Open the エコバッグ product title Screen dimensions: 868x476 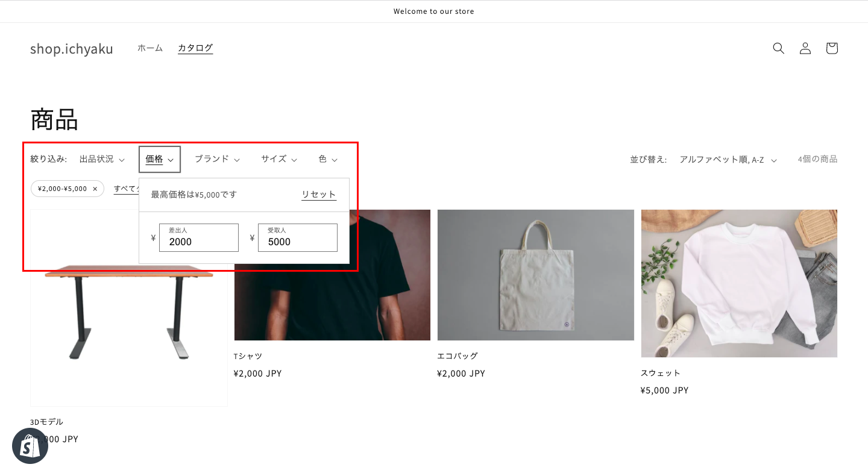click(458, 356)
